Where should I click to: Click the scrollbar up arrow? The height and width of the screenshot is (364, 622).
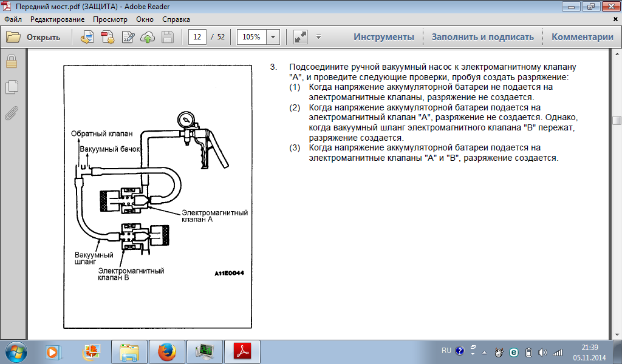tap(617, 54)
